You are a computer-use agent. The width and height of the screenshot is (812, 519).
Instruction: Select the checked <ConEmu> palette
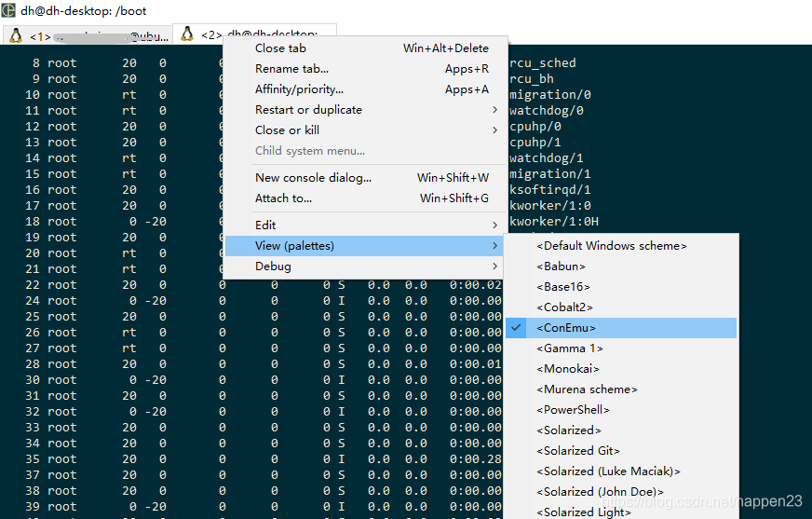(x=621, y=328)
